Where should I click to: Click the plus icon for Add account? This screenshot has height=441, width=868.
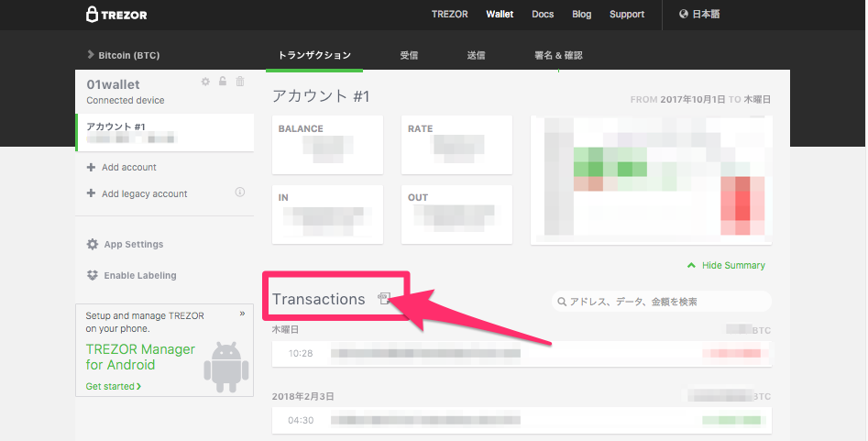tap(92, 167)
